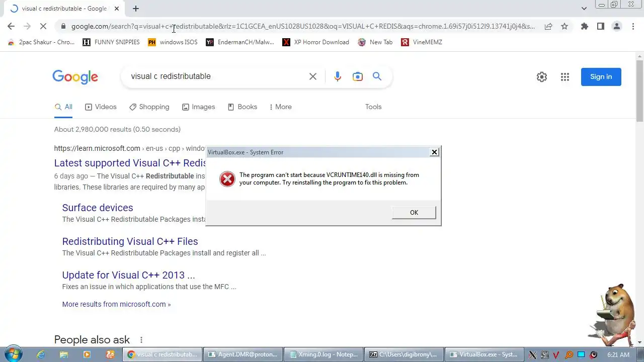
Task: Click OK in the System Error dialog
Action: 414,212
